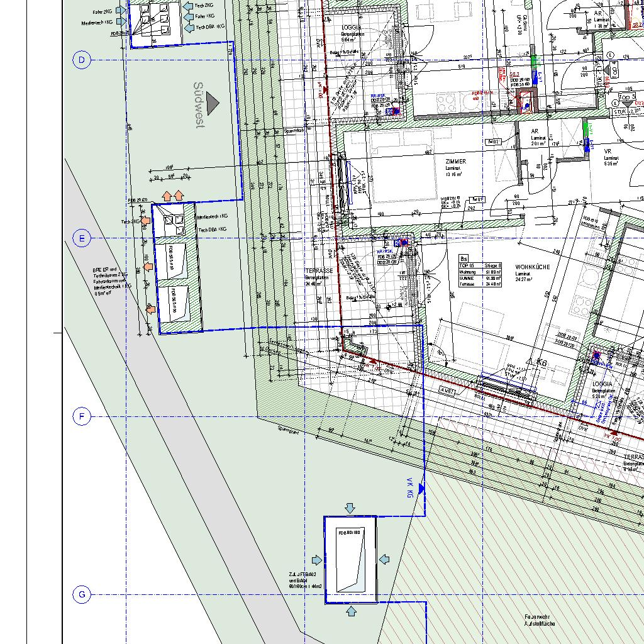The width and height of the screenshot is (644, 644).
Task: Click the grid axis marker D
Action: [82, 60]
